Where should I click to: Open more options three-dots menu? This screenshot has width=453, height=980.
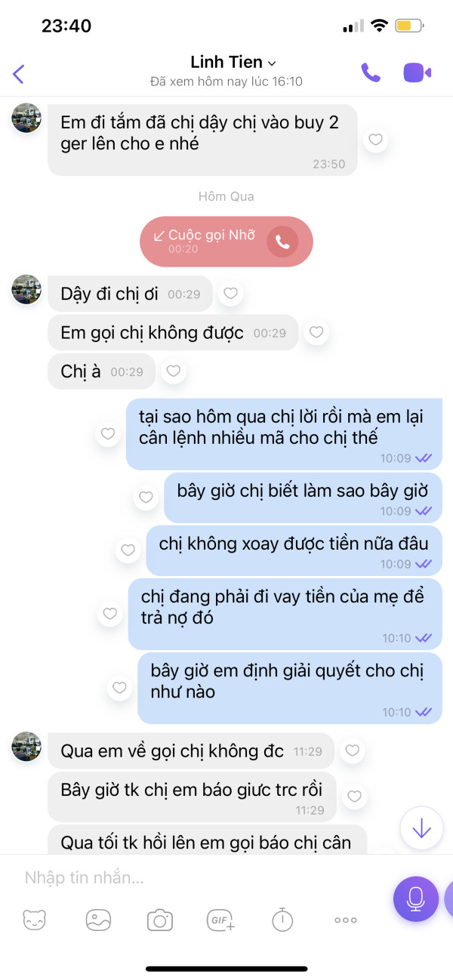345,920
